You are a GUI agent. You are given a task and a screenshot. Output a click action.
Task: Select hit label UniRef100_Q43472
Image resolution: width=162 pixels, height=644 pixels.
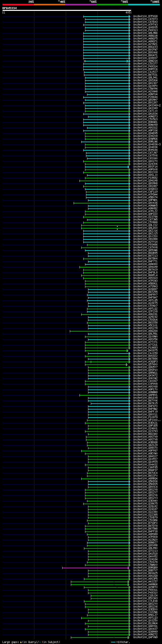coord(145,376)
